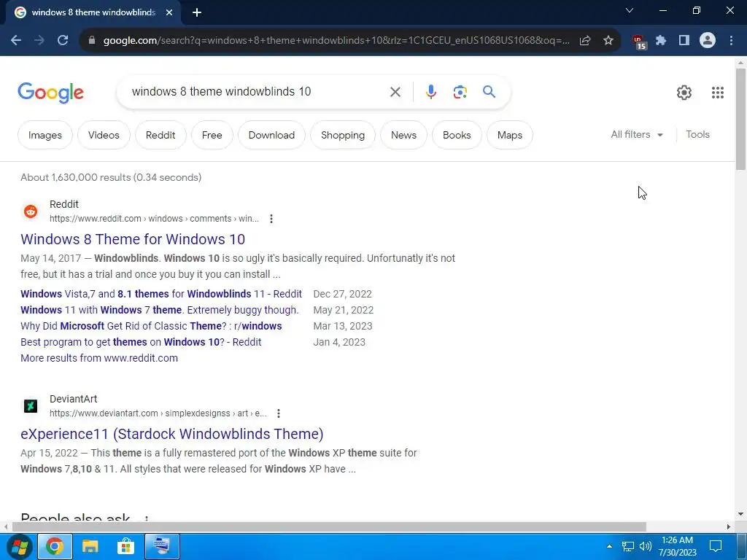747x560 pixels.
Task: Go back using browser back arrow
Action: (x=16, y=41)
